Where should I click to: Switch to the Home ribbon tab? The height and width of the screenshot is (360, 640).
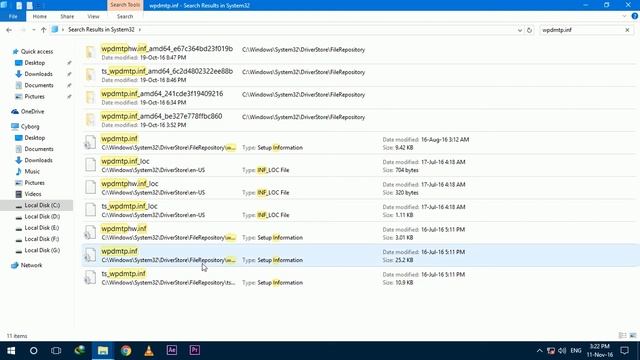coord(40,16)
